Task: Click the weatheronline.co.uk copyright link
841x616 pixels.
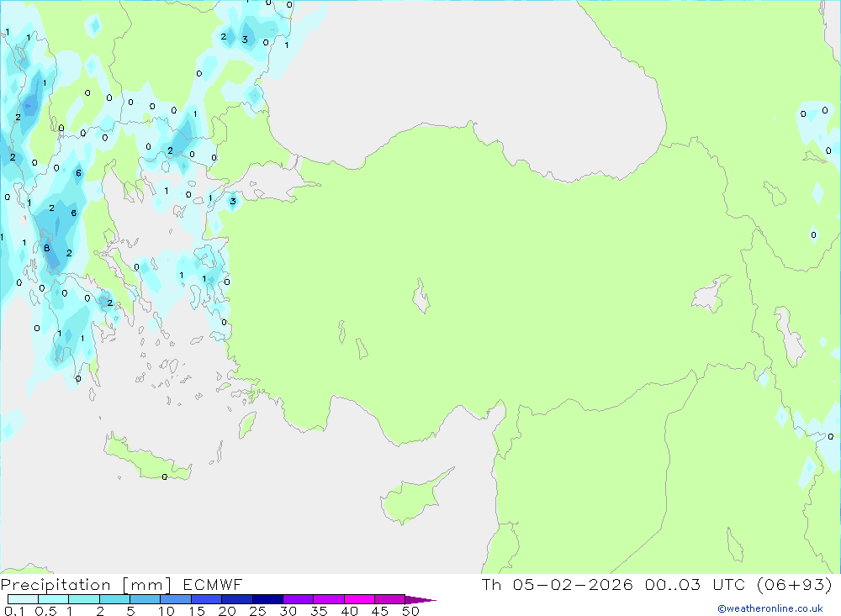Action: [x=770, y=608]
